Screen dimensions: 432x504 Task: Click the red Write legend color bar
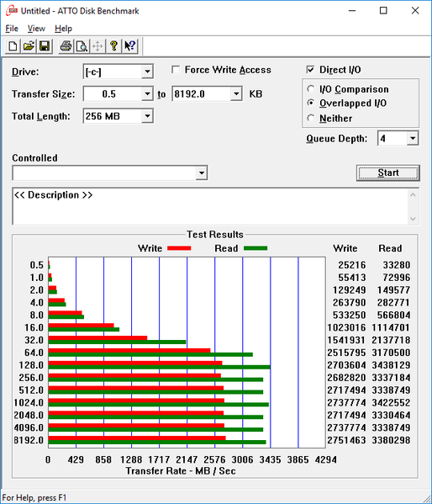(x=179, y=248)
